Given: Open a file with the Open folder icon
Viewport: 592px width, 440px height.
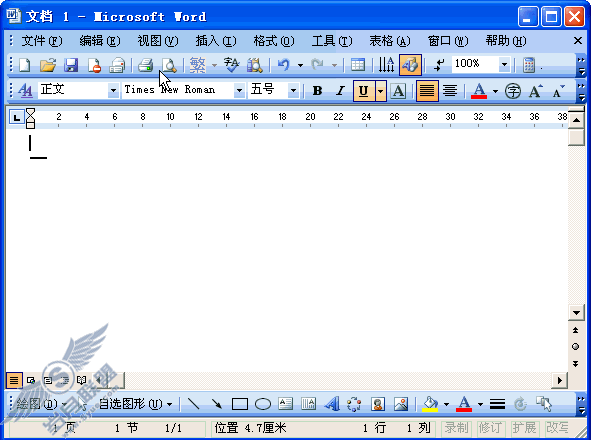Looking at the screenshot, I should 48,65.
